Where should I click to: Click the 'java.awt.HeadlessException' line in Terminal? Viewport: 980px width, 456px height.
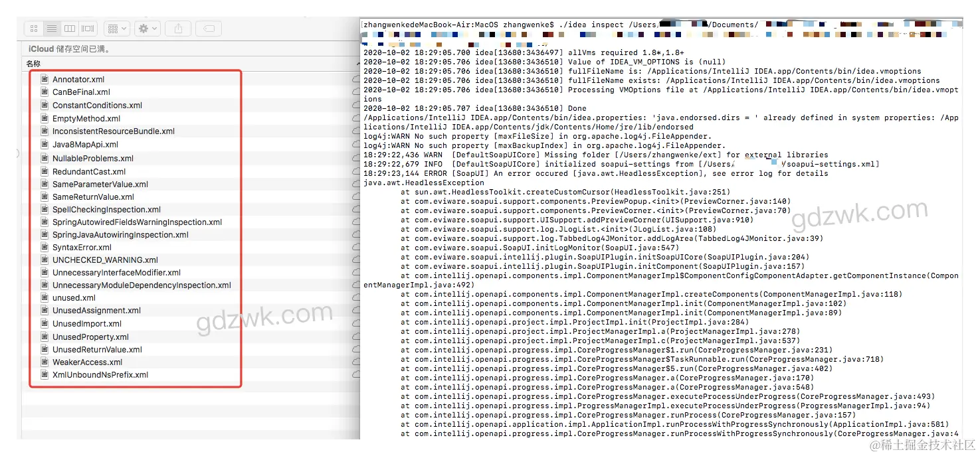423,183
